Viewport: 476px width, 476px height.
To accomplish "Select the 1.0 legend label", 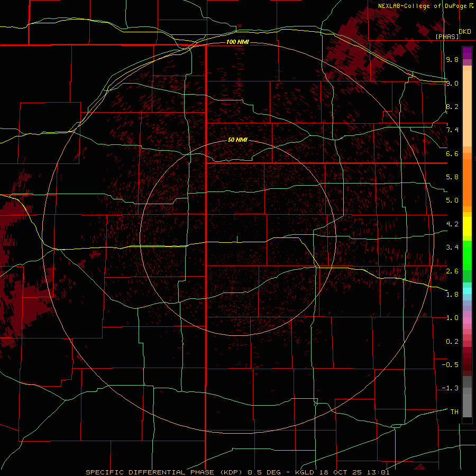I will coord(452,318).
